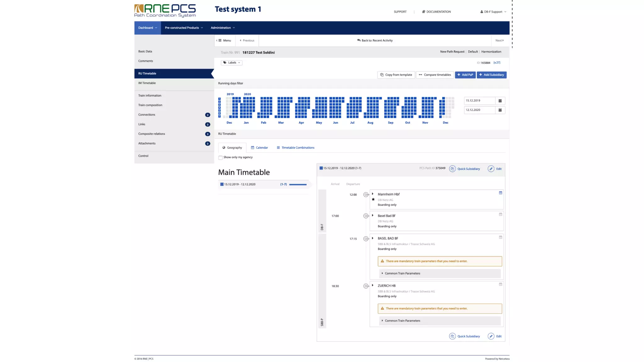Click top Quick Subsidiary icon
Image resolution: width=644 pixels, height=362 pixels.
point(452,169)
